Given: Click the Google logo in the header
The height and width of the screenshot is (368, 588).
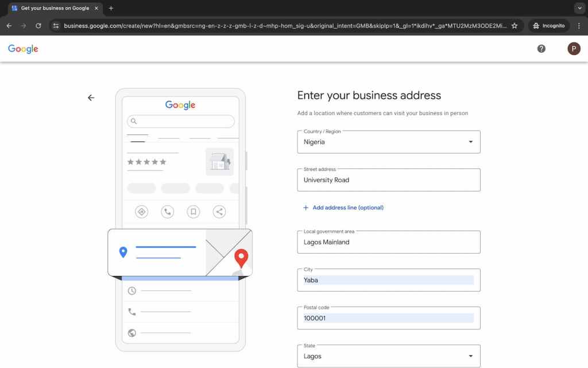Looking at the screenshot, I should (x=22, y=49).
